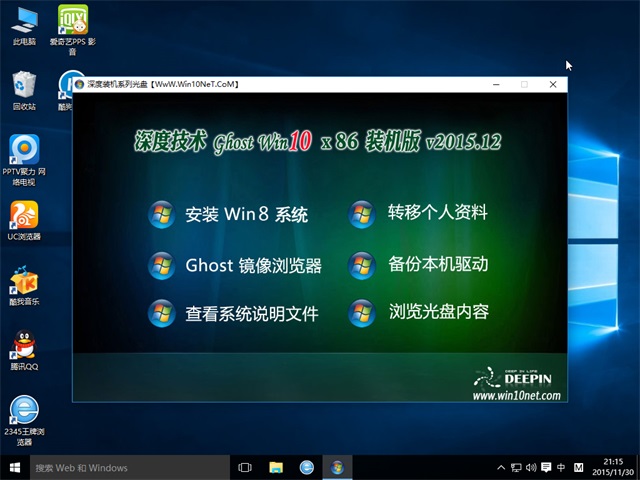Click the 安装 Win8 系统 option
Screen dimensions: 640x480
(246, 214)
